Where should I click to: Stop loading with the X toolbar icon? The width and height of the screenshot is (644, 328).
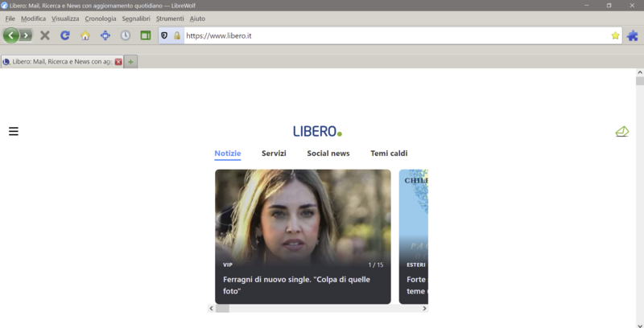45,35
